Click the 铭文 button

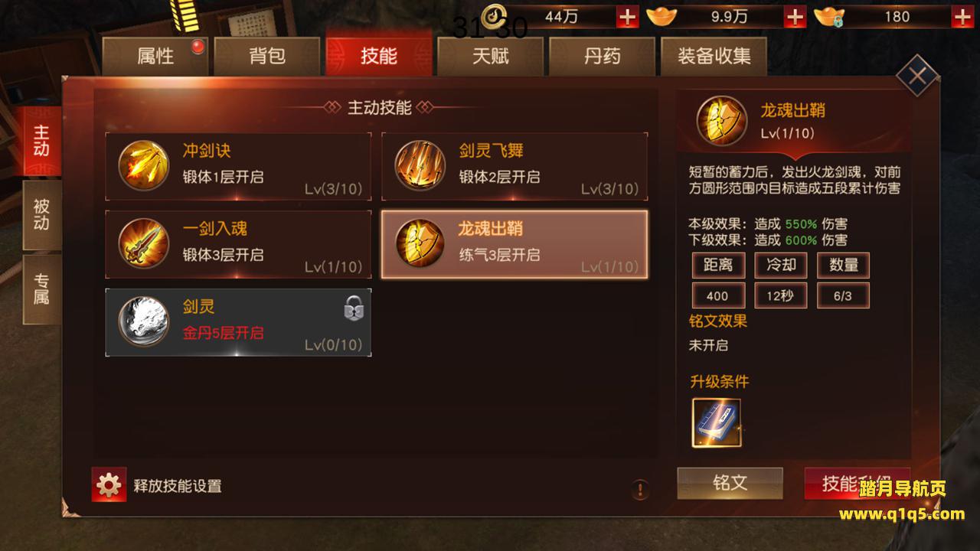point(730,483)
